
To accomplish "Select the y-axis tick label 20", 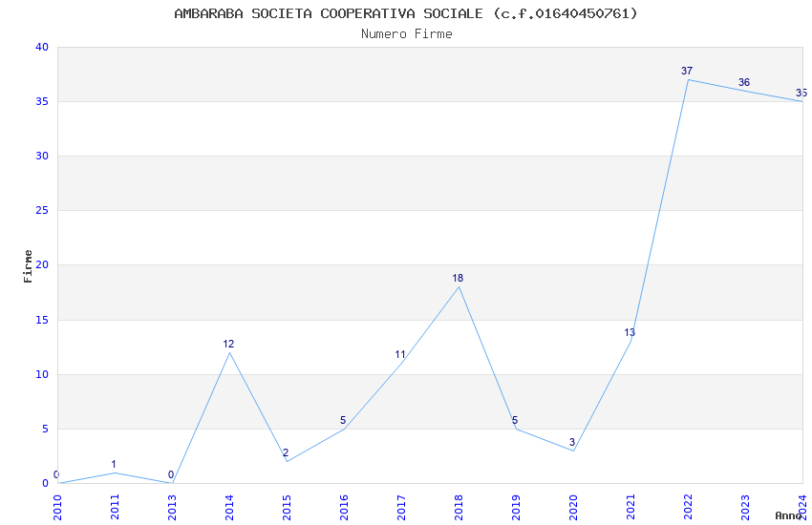I will 42,264.
